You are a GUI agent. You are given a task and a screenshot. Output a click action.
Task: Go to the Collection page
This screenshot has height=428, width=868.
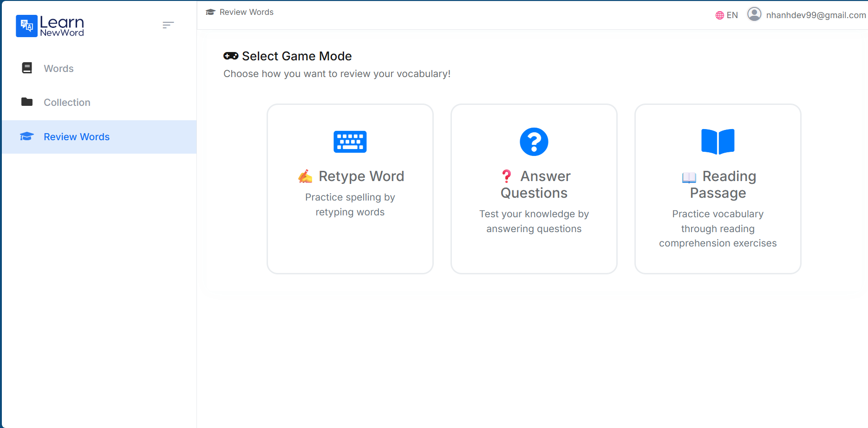coord(67,103)
